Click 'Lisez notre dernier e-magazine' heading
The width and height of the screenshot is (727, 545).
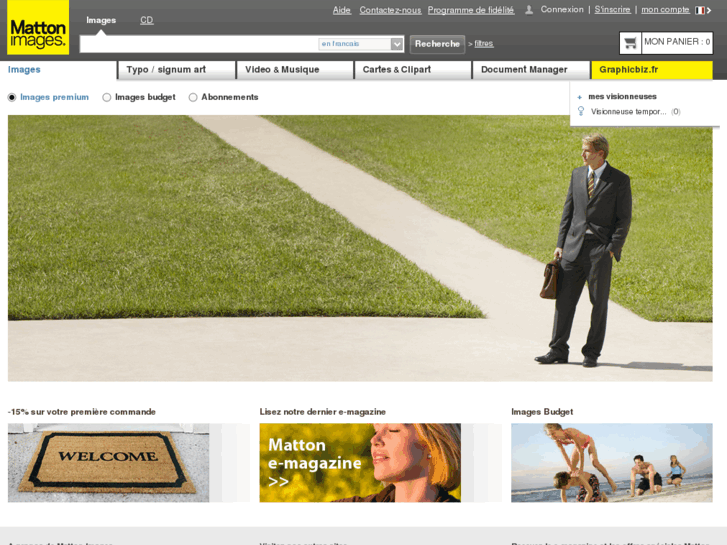323,412
